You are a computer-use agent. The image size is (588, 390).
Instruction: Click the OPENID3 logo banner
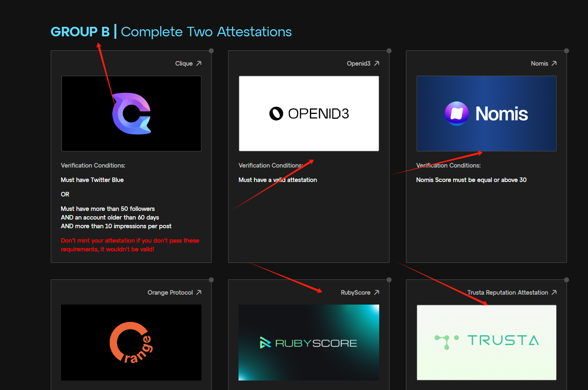(x=309, y=113)
